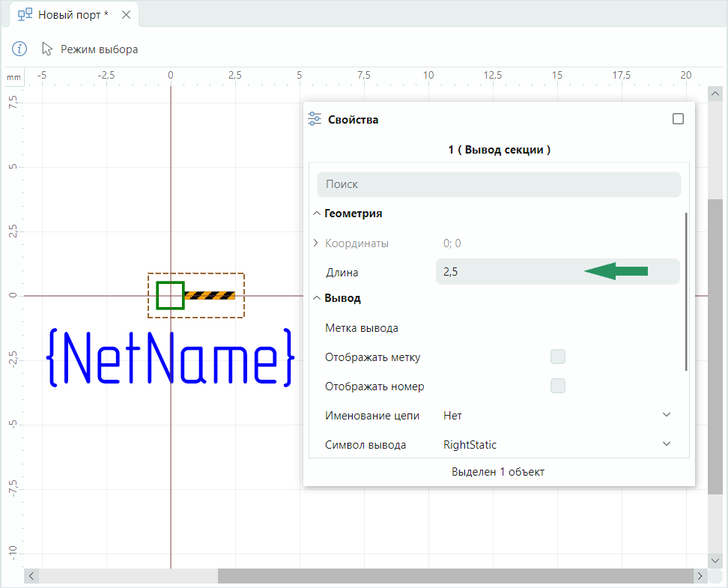Click the Режим выбора label

tap(99, 49)
